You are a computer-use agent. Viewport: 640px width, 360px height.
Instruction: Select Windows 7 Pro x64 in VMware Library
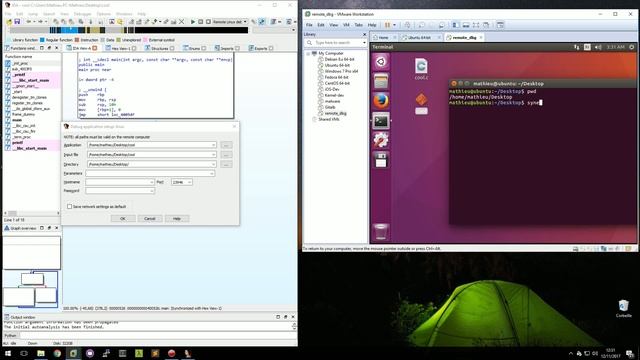pos(341,71)
